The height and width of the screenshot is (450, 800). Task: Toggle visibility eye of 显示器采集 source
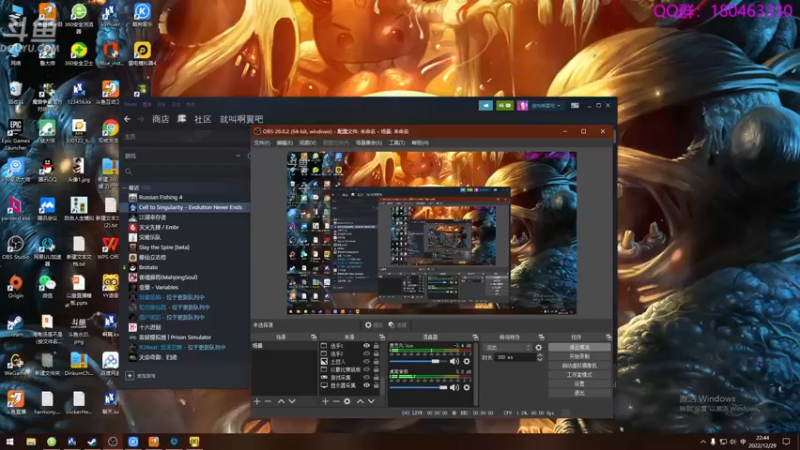tap(366, 385)
